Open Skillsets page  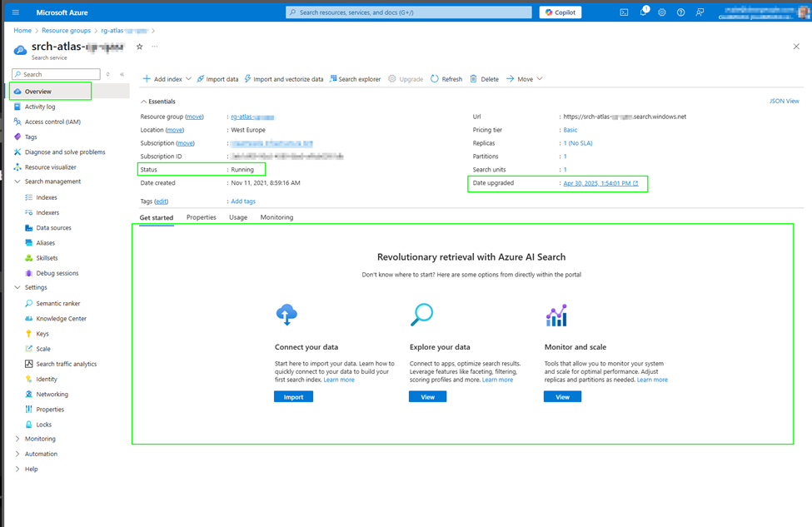[47, 258]
